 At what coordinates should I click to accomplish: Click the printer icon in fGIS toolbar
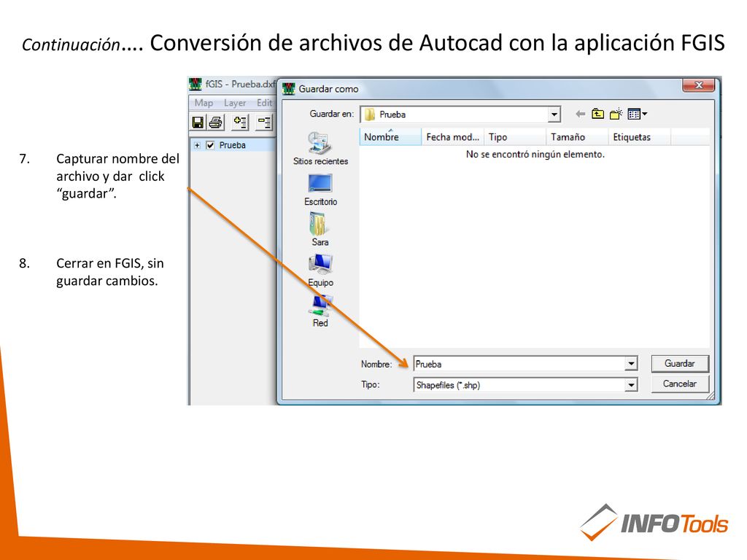215,122
